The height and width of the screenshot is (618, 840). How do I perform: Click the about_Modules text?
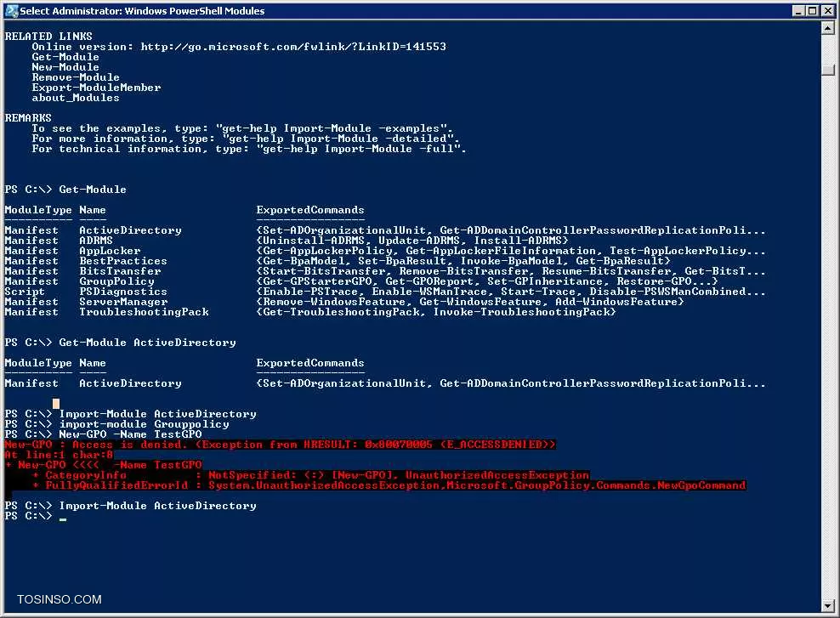coord(76,98)
